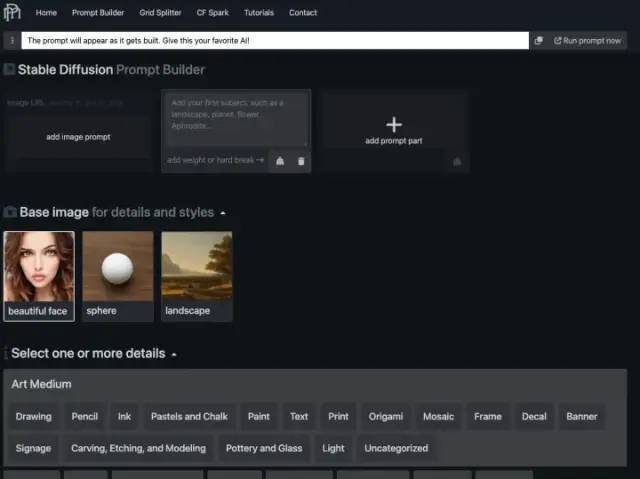Delete the prompt part with the trash icon

click(x=301, y=161)
